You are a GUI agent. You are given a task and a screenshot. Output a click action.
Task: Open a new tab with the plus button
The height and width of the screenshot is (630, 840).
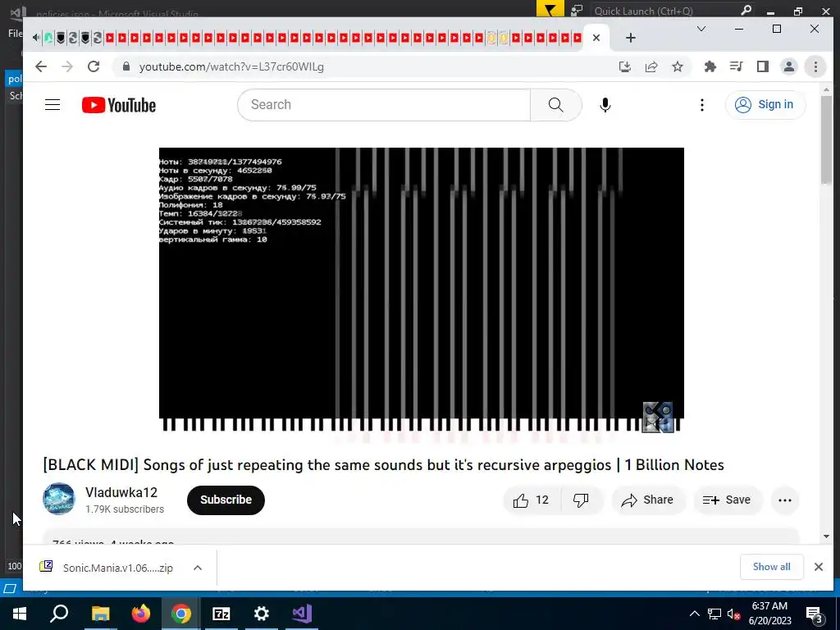pos(631,38)
